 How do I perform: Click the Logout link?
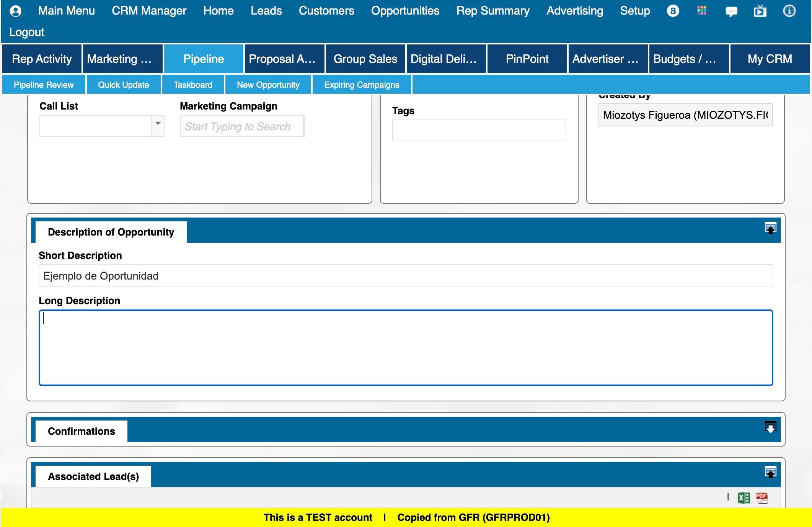pos(27,32)
